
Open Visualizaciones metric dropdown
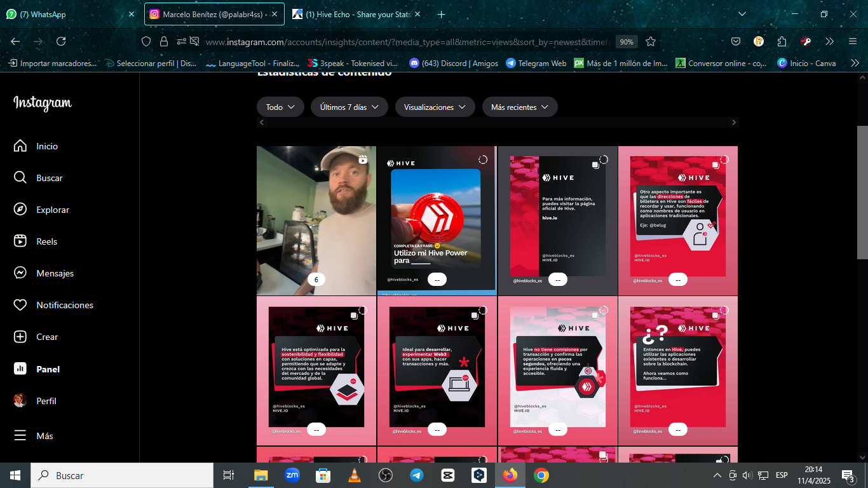tap(435, 107)
